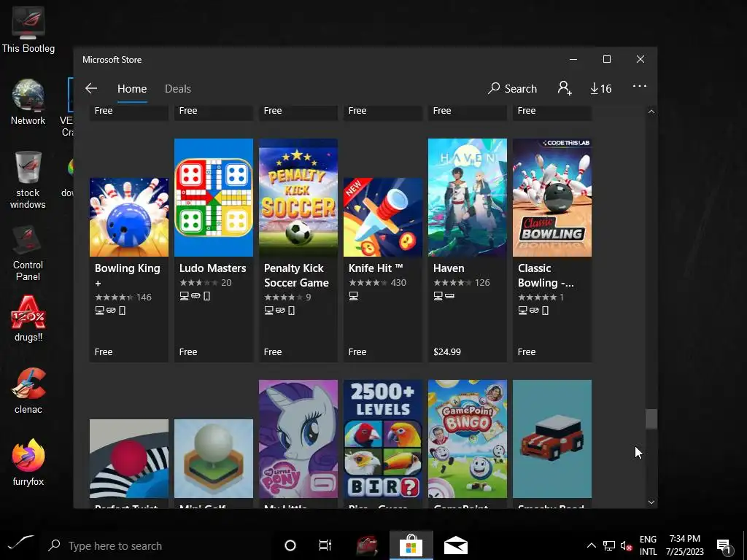Open the See more ellipsis menu

(639, 86)
